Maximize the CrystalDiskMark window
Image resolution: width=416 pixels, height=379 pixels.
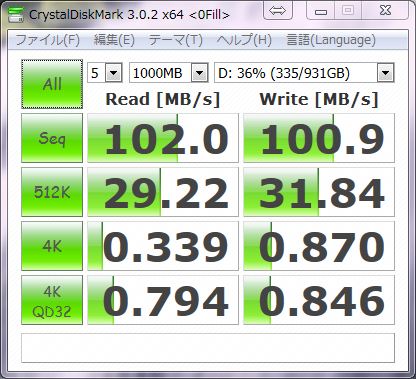348,11
